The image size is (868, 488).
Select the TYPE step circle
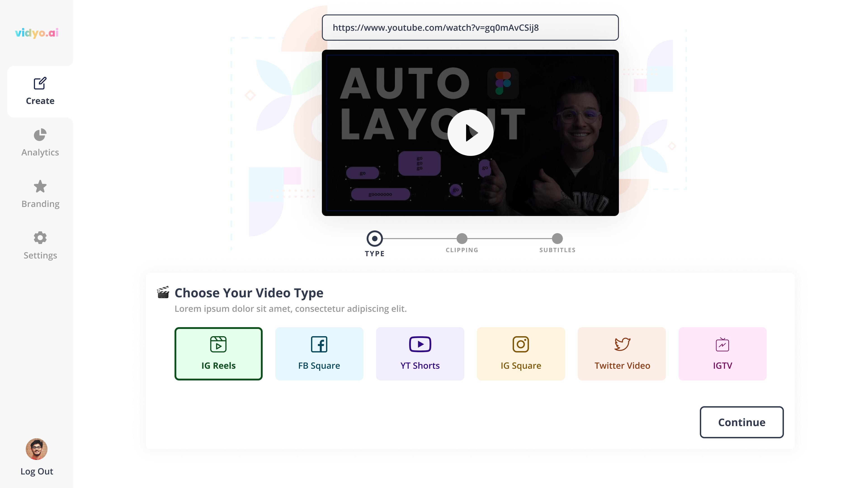[374, 238]
